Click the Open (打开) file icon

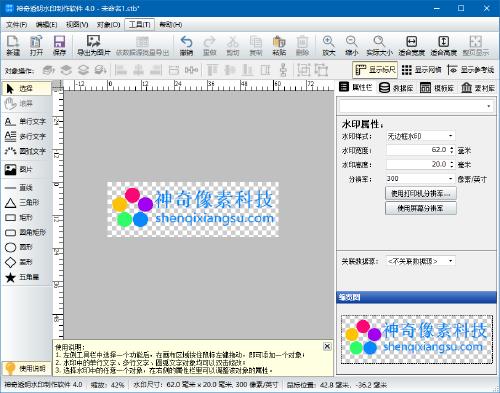coord(36,45)
